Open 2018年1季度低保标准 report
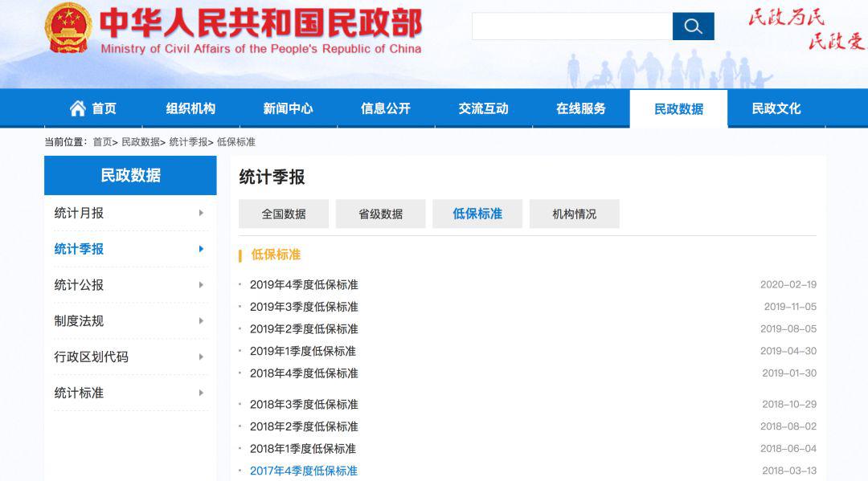The width and height of the screenshot is (868, 481). 303,448
